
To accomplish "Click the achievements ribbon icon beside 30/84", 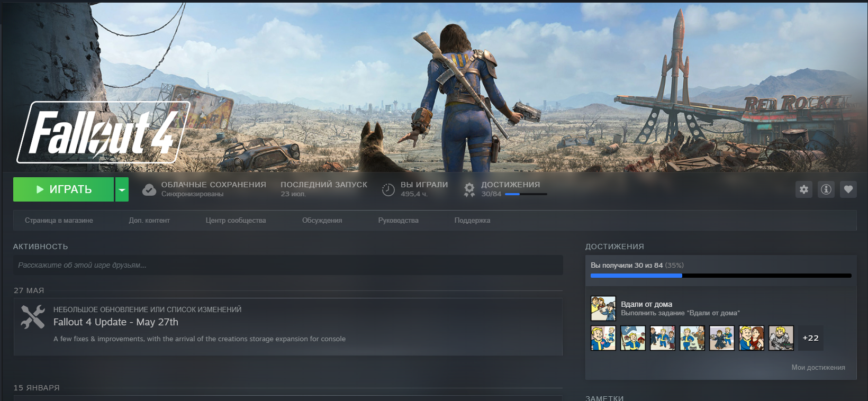I will (469, 189).
